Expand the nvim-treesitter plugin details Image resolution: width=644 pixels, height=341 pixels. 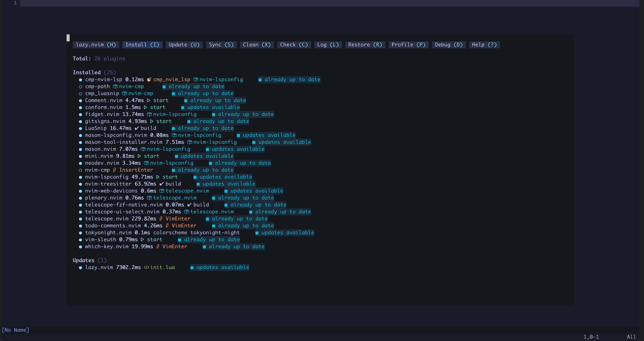tap(108, 184)
